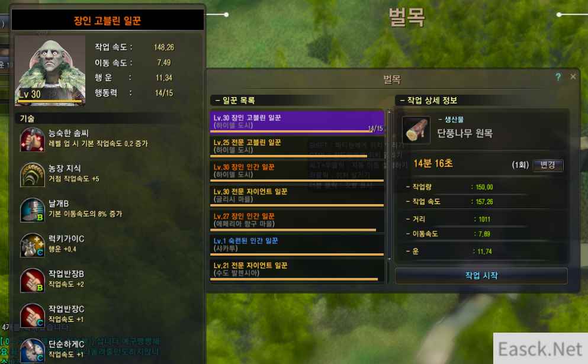Select Lv.25 전문 고블린 일꾼 worker
Screen dimensions: 588x364
(297, 147)
